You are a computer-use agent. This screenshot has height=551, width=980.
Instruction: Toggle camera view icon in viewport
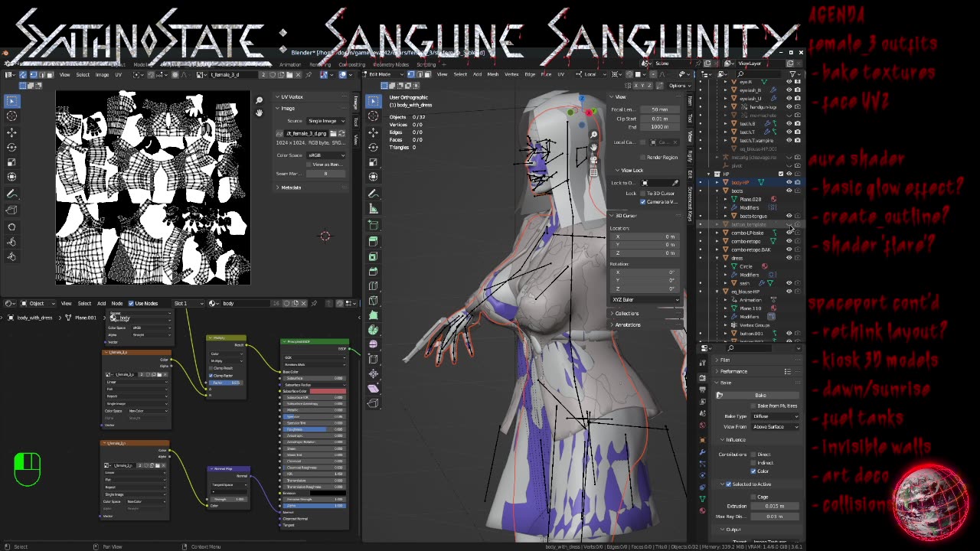593,161
